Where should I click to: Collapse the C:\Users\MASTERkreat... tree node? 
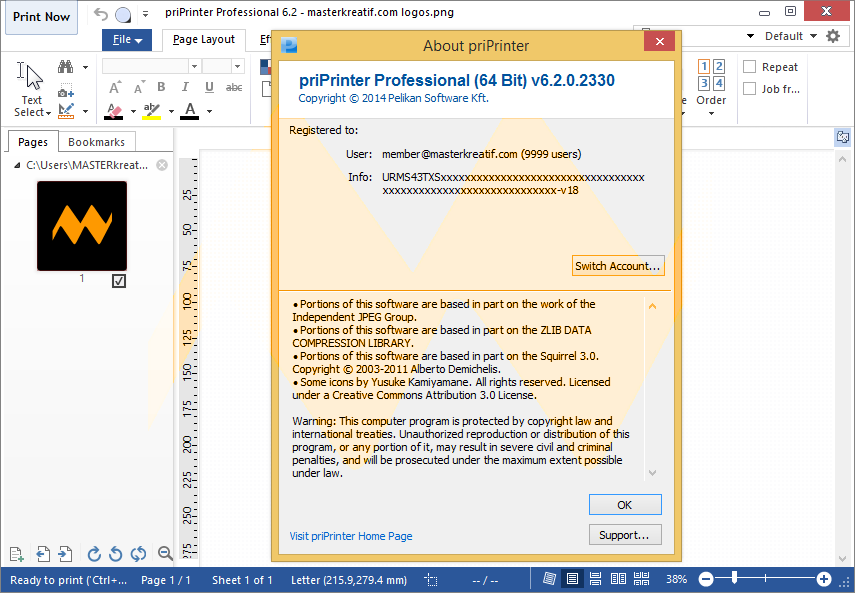click(17, 165)
